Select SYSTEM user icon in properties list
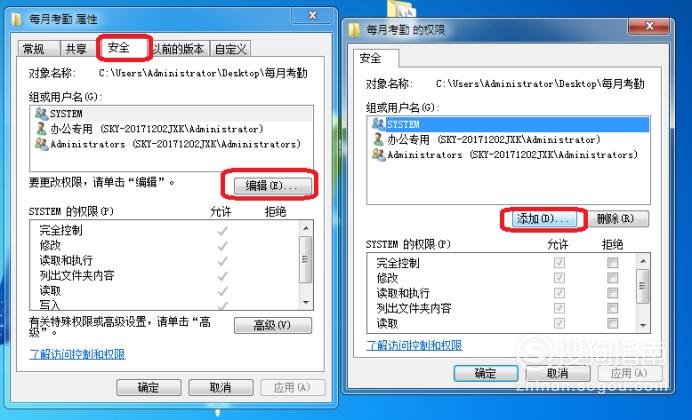Screen dimensions: 692x420 (41, 114)
